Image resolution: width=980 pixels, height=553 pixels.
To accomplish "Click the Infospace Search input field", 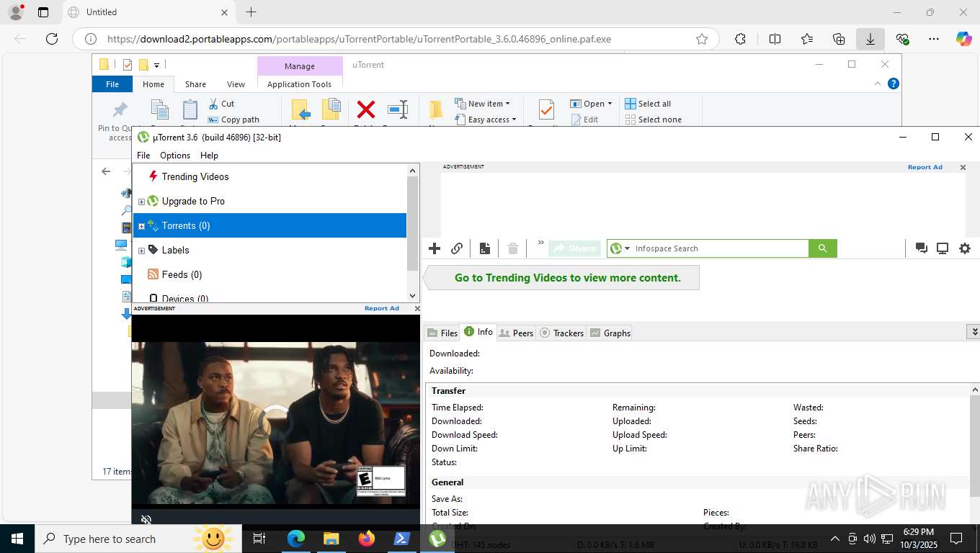I will point(719,248).
